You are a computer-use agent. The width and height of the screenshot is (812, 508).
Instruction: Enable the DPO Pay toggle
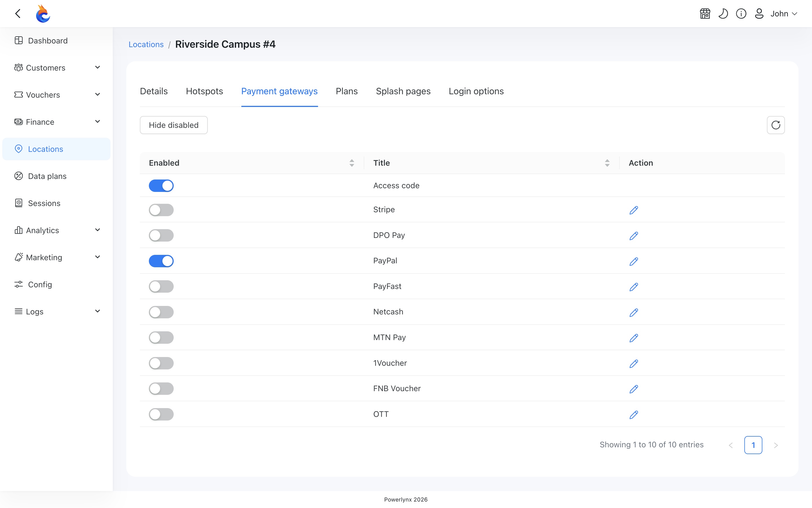coord(161,236)
